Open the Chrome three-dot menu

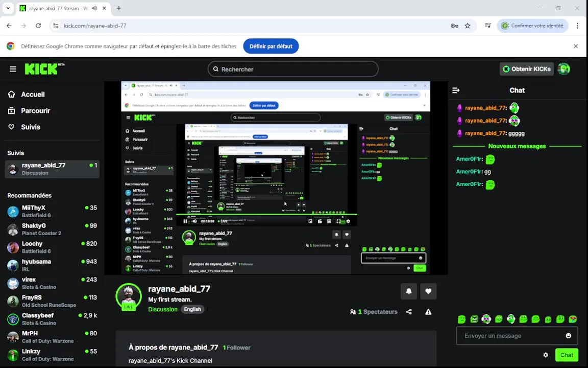tap(577, 26)
